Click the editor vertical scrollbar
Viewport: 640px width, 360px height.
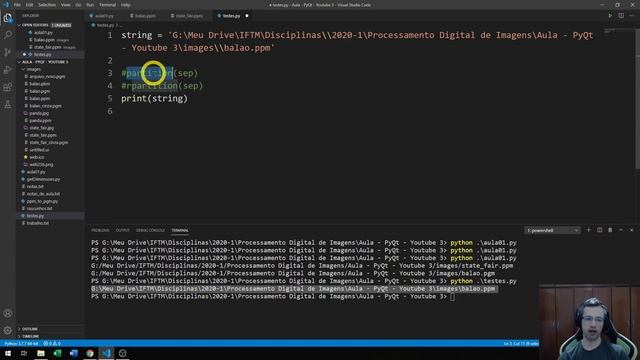coord(638,98)
